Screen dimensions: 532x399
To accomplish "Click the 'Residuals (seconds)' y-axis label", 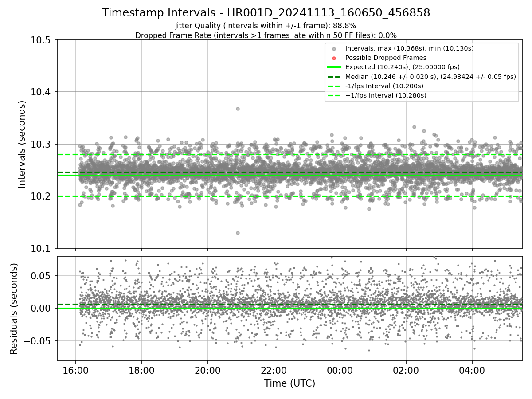I will coord(14,309).
